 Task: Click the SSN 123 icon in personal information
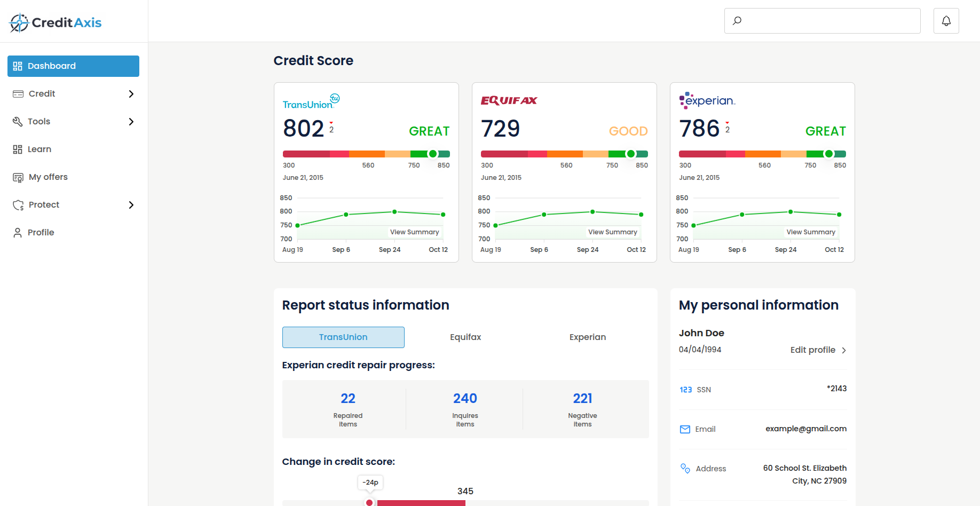(686, 389)
